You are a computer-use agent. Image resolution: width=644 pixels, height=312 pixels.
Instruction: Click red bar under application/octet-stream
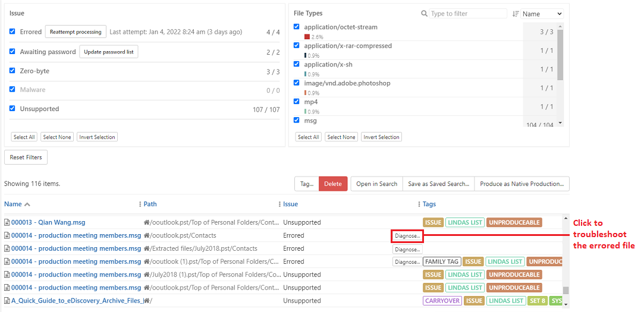click(x=307, y=37)
